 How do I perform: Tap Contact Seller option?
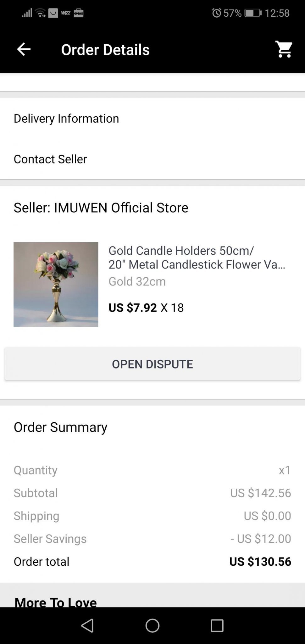pos(50,159)
